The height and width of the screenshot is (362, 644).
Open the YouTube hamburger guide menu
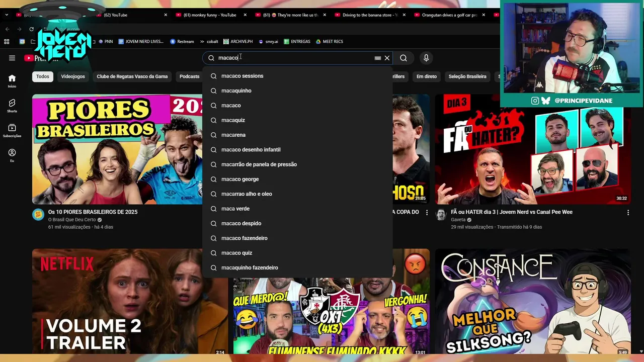pos(12,58)
